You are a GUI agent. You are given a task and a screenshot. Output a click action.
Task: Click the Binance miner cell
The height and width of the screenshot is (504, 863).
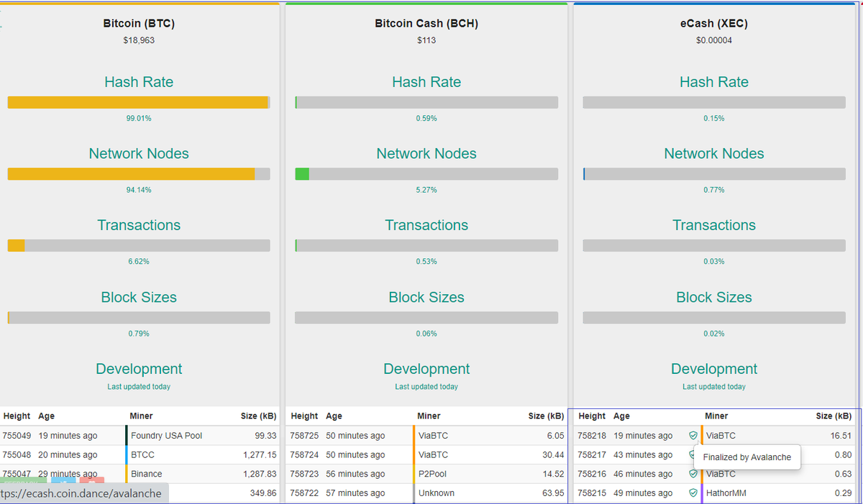[x=146, y=474]
